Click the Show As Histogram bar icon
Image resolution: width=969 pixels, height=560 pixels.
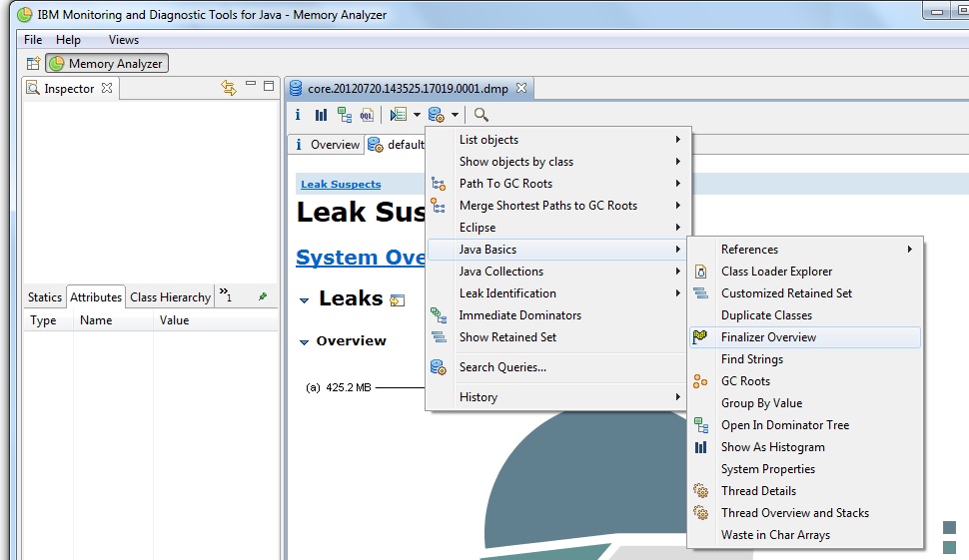click(700, 447)
